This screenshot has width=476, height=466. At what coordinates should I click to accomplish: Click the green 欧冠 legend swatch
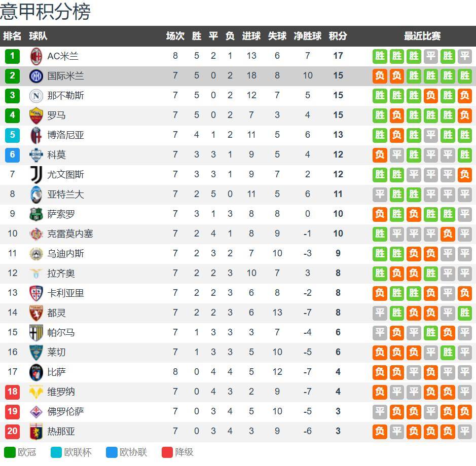(10, 452)
